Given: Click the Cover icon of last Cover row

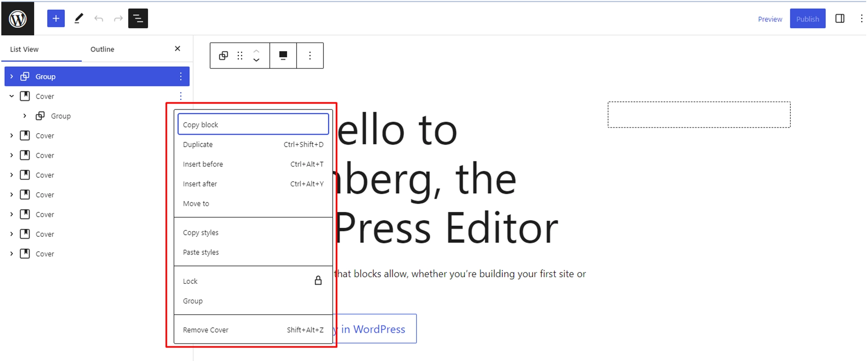Looking at the screenshot, I should point(25,254).
